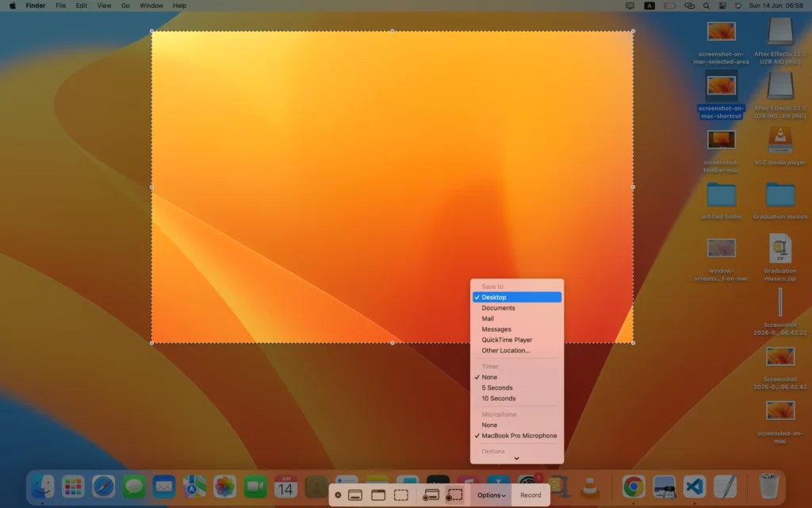The width and height of the screenshot is (812, 508).
Task: Open Calendar from the Dock
Action: tap(285, 487)
